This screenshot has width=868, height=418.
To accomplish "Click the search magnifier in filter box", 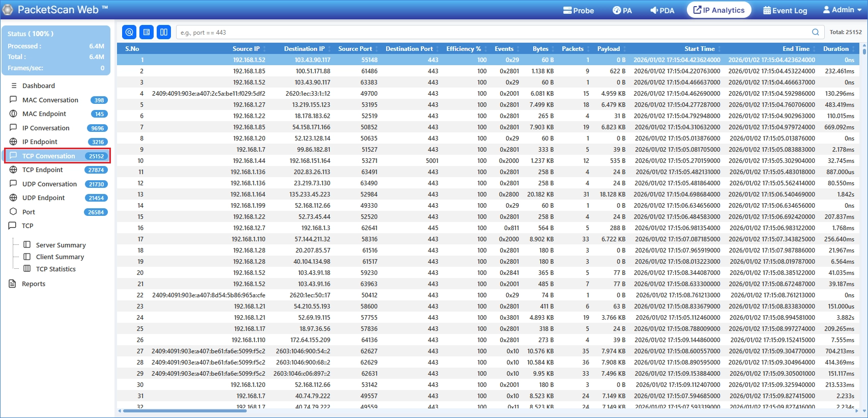I will tap(816, 32).
